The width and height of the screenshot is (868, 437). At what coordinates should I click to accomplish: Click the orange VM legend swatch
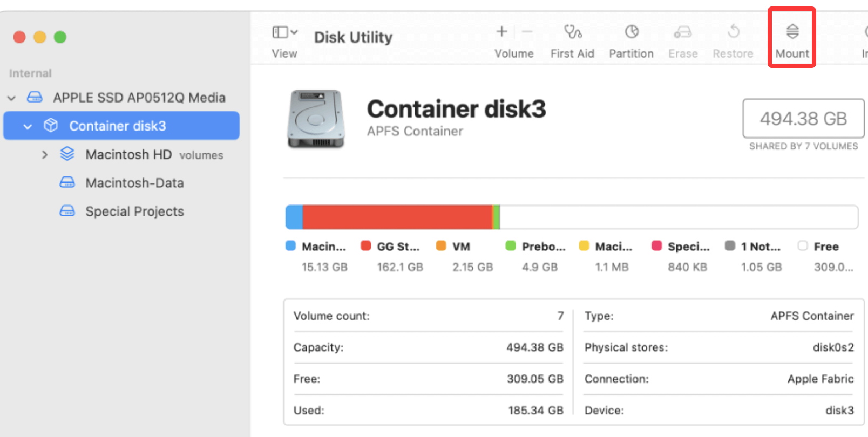(441, 245)
